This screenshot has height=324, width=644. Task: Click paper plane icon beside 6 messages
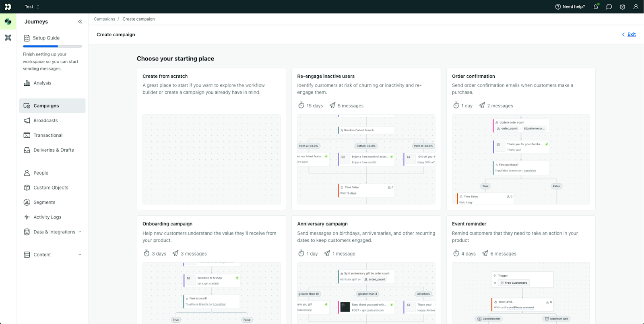(485, 254)
